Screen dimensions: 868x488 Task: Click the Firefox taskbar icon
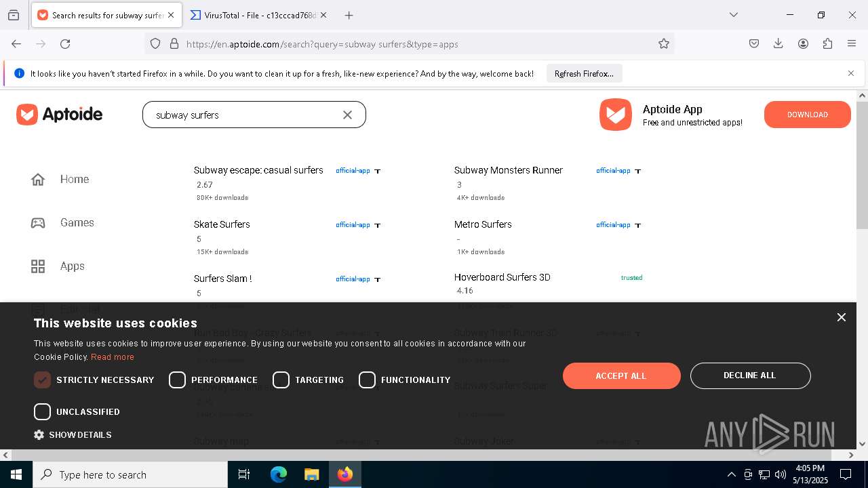click(344, 474)
